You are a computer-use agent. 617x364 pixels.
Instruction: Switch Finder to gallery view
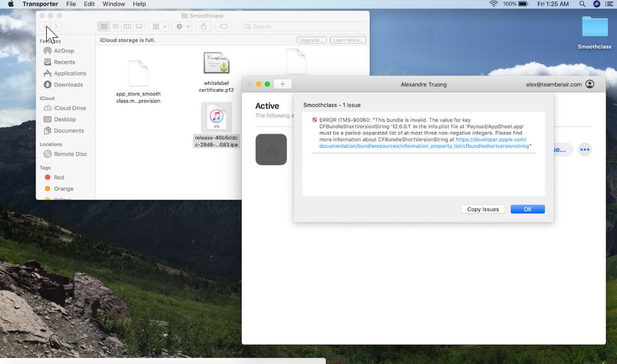point(139,27)
